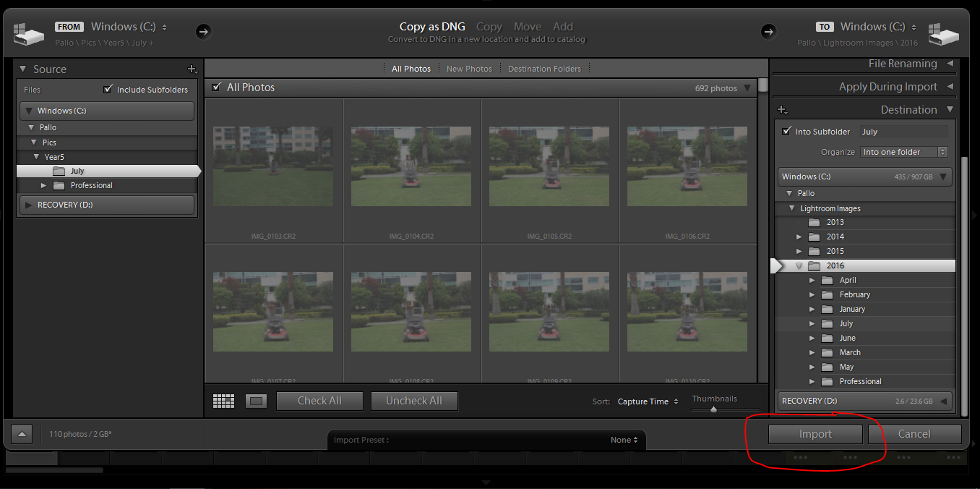Show the New Photos tab
This screenshot has height=489, width=980.
click(x=469, y=69)
